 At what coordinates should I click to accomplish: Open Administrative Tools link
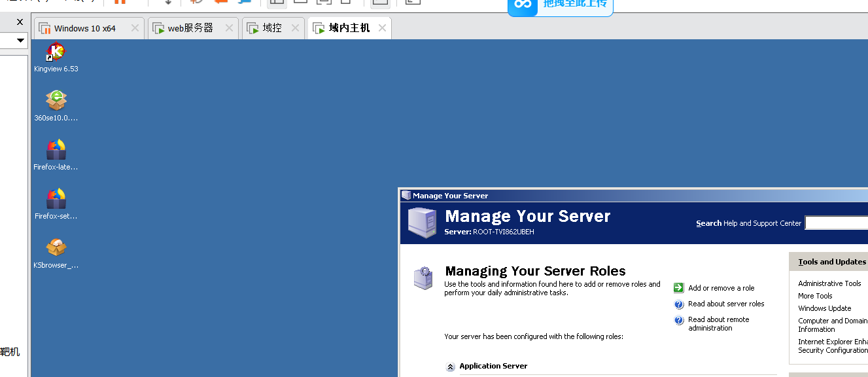pyautogui.click(x=829, y=283)
